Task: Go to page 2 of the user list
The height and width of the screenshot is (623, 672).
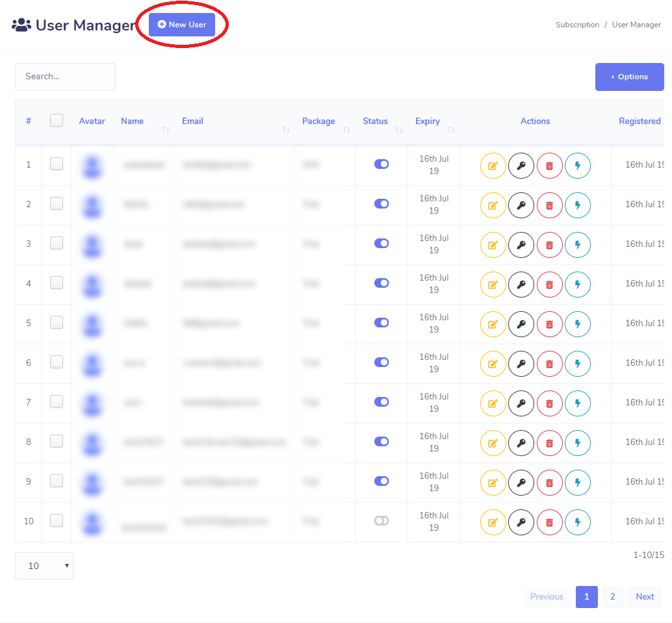Action: pos(612,597)
